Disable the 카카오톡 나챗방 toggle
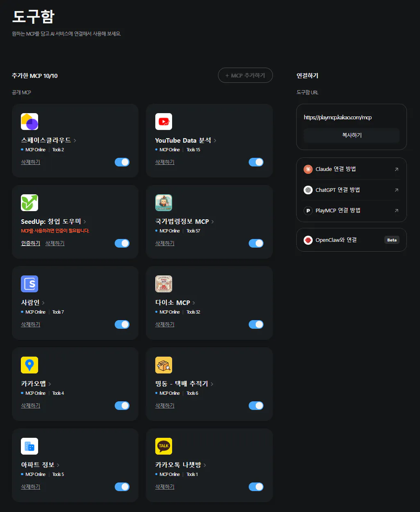Viewport: 420px width, 512px height. click(x=256, y=487)
